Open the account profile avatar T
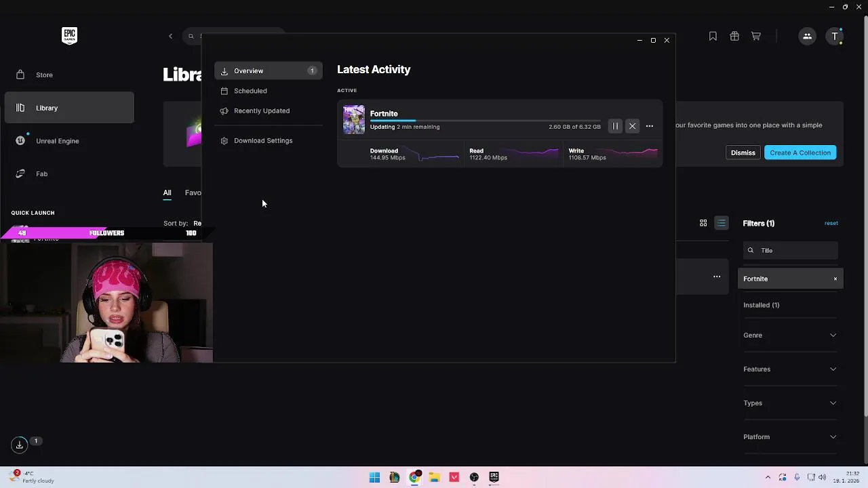 (x=835, y=36)
